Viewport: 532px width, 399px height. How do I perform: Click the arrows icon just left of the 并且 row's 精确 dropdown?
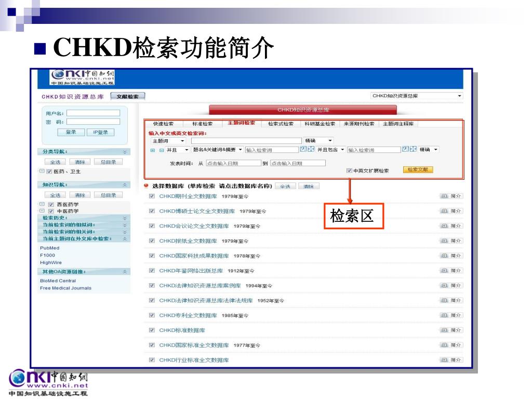(x=413, y=149)
